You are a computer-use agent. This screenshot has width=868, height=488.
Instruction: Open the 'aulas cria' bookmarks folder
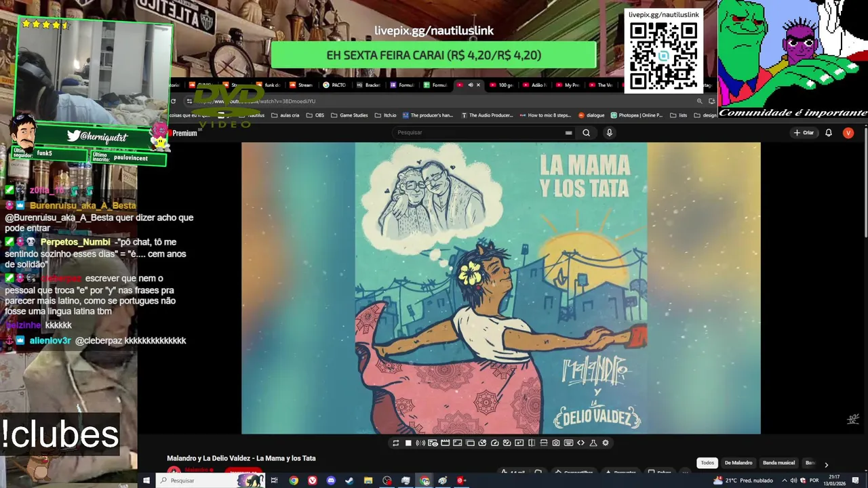click(x=285, y=115)
